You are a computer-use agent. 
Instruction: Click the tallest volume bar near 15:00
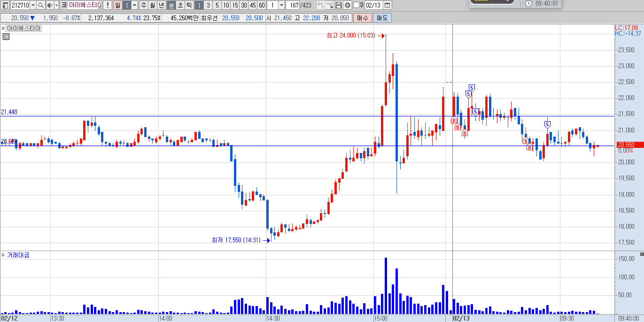386,285
